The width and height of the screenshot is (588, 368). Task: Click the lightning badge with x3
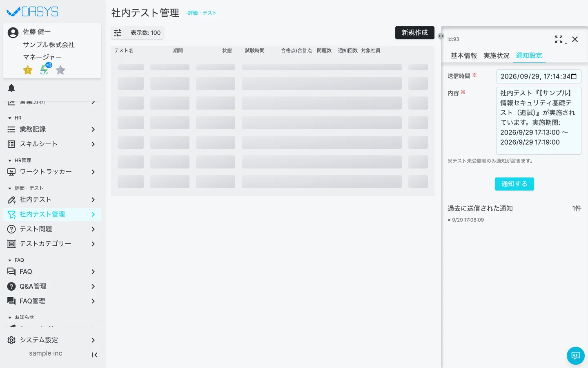(45, 70)
